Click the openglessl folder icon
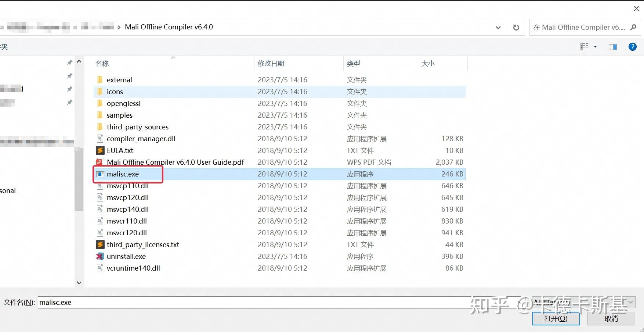644x332 pixels. click(100, 103)
